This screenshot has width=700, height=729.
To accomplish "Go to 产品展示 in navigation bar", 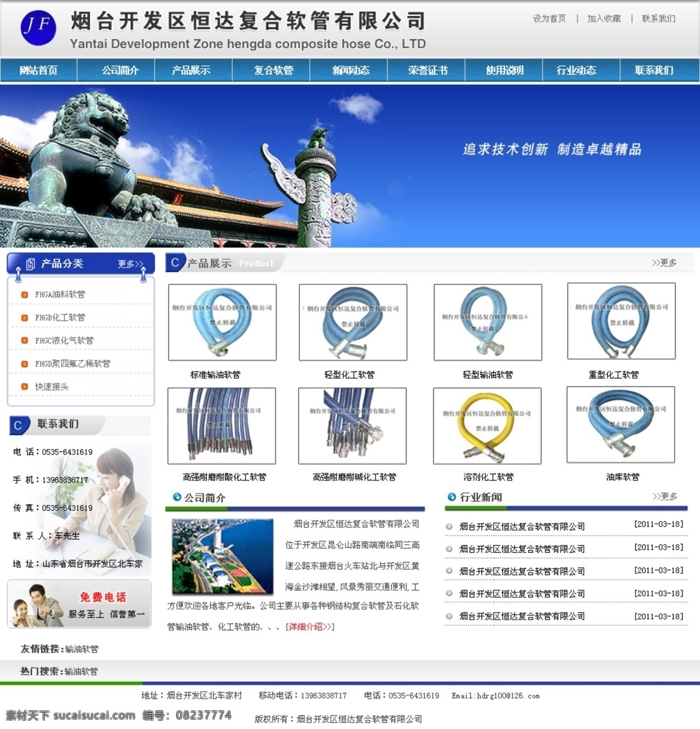I will point(191,71).
